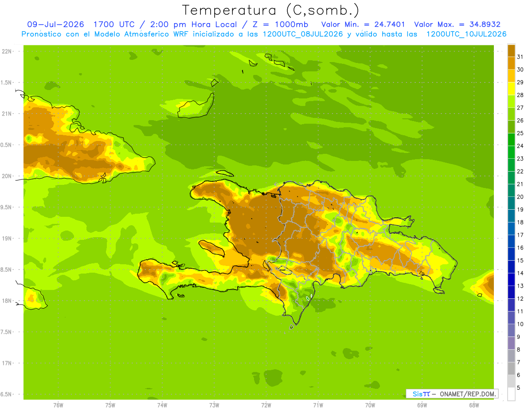Click the '19N' latitude axis label
Viewport: 532px width, 411px height.
7,239
